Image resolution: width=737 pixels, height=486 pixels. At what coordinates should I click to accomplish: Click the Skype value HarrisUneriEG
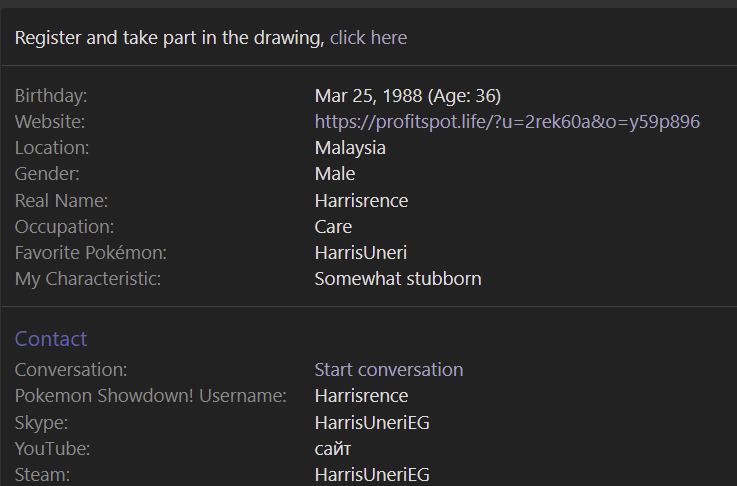coord(372,423)
